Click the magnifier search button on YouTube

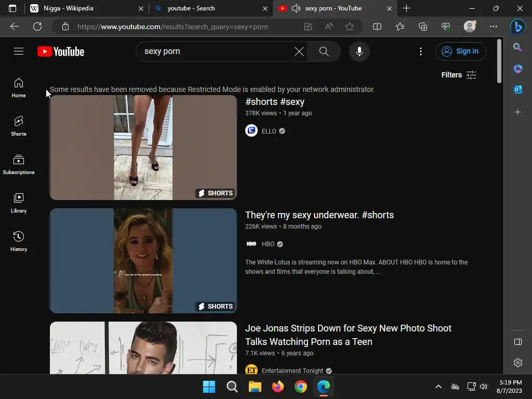click(324, 51)
